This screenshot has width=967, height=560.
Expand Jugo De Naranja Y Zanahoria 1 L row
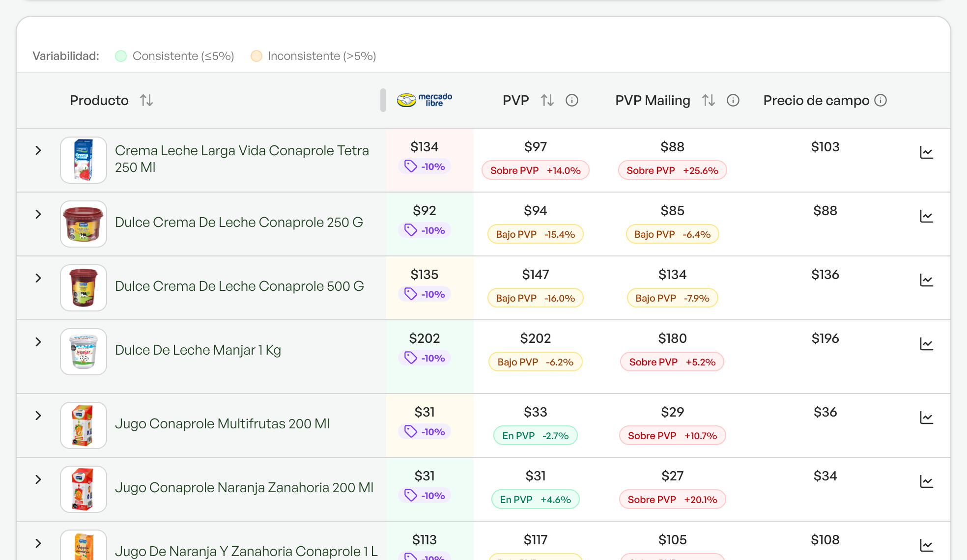click(38, 543)
